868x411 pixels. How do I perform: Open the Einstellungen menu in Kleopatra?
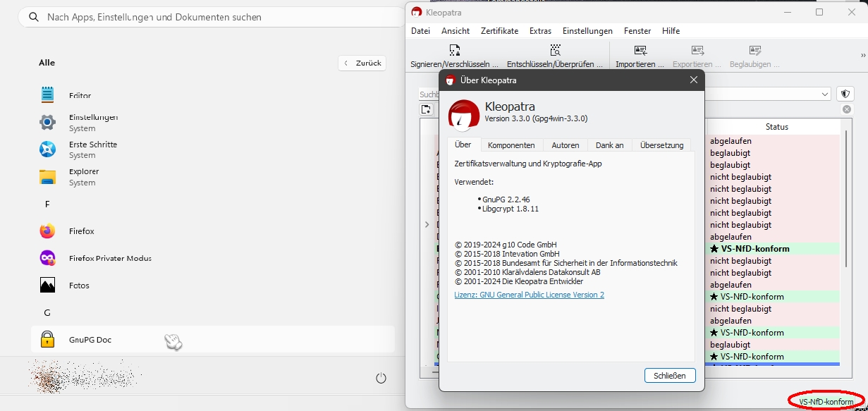click(587, 31)
